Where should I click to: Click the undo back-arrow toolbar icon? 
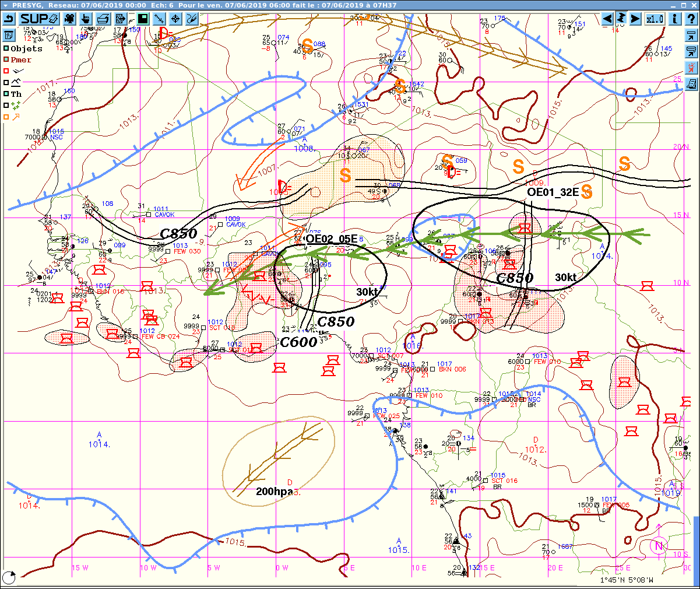click(x=9, y=19)
